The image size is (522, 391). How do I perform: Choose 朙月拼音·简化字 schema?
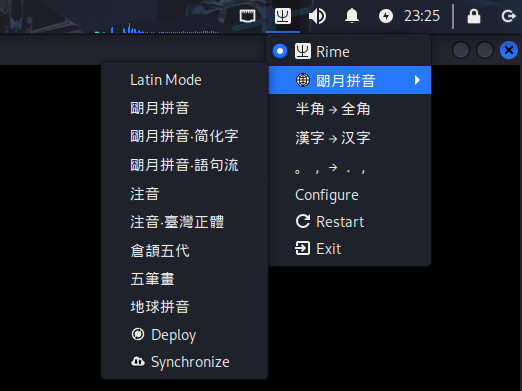(184, 136)
